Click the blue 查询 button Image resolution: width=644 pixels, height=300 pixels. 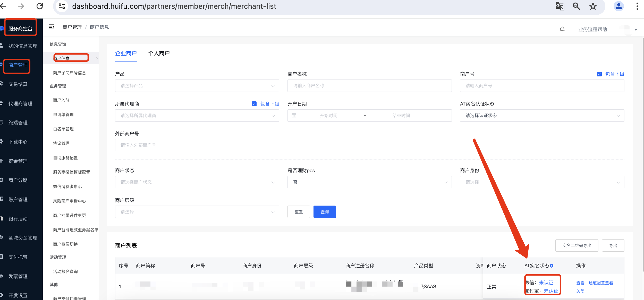[324, 212]
